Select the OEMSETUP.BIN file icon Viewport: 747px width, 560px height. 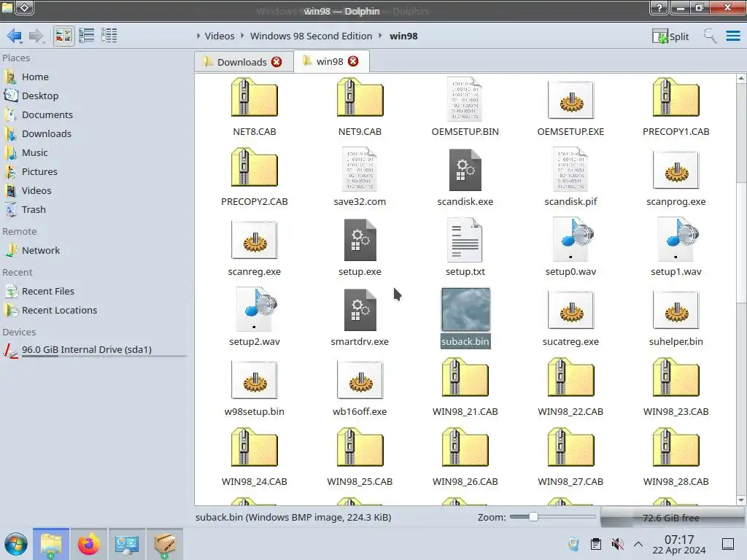tap(465, 100)
